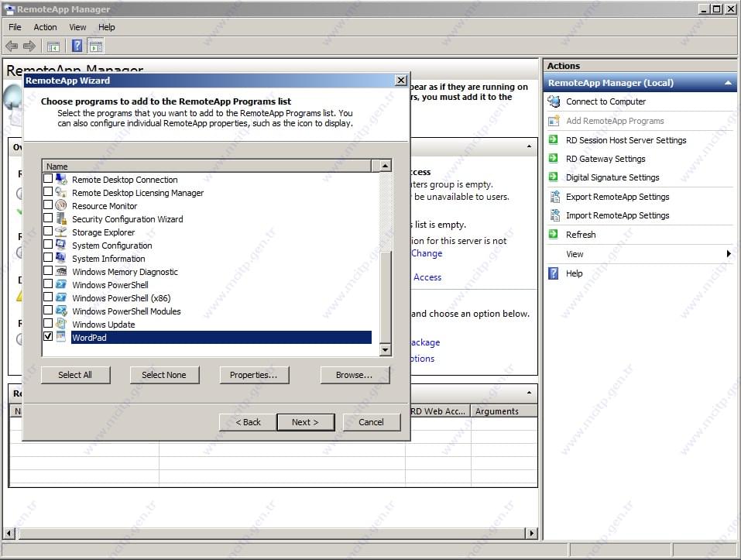
Task: Click the program list scrollbar down arrow
Action: 385,349
